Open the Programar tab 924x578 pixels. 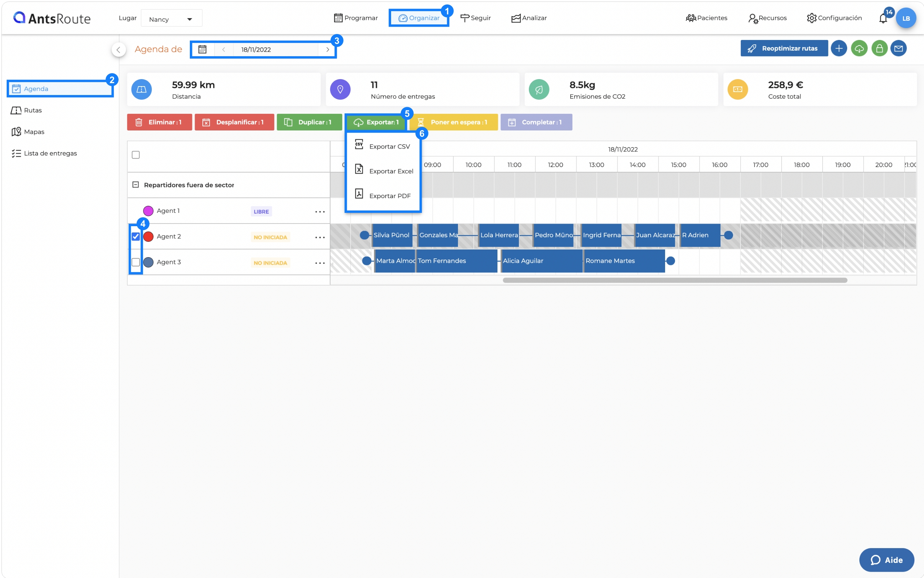coord(356,18)
